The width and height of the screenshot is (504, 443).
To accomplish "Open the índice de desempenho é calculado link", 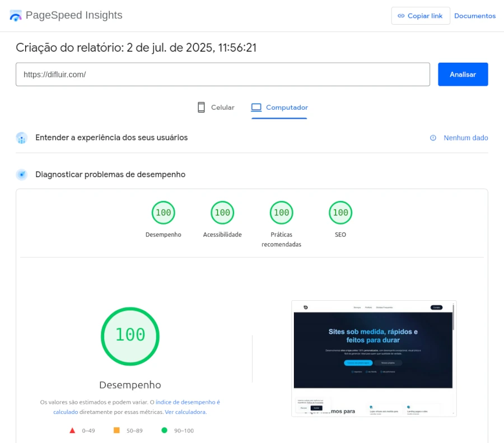I will pos(188,402).
